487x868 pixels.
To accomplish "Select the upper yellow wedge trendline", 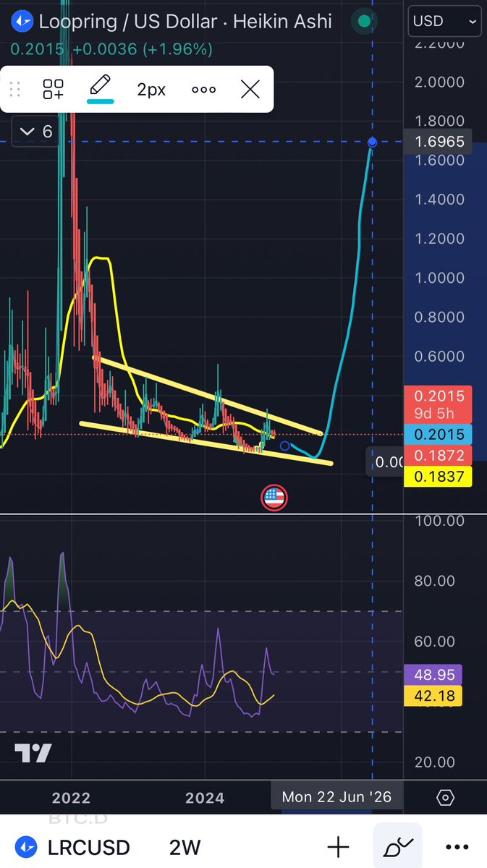I will 207,396.
